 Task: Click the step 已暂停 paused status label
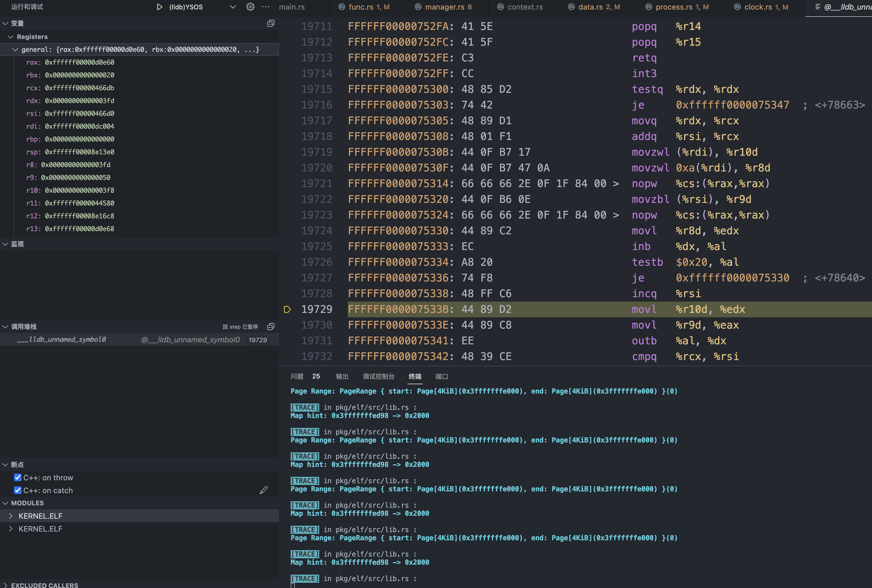[x=241, y=327]
